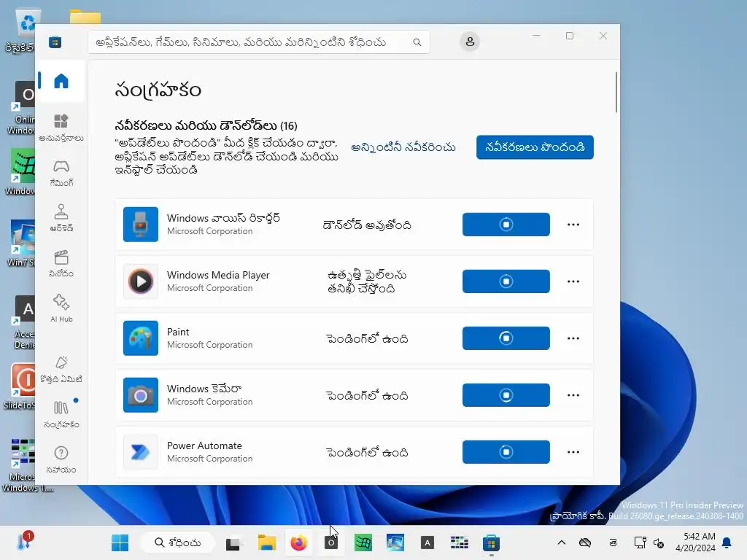This screenshot has width=747, height=560.
Task: Open more options for Paint
Action: point(573,338)
